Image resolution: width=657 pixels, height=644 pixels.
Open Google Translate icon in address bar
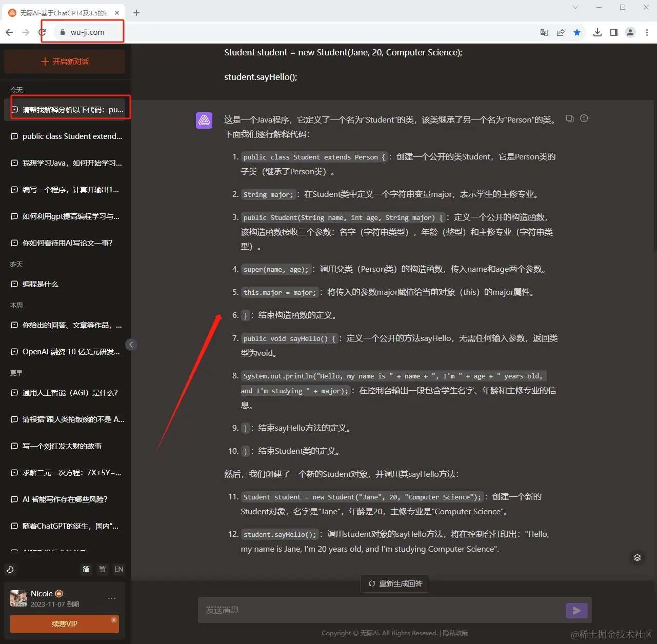point(544,32)
